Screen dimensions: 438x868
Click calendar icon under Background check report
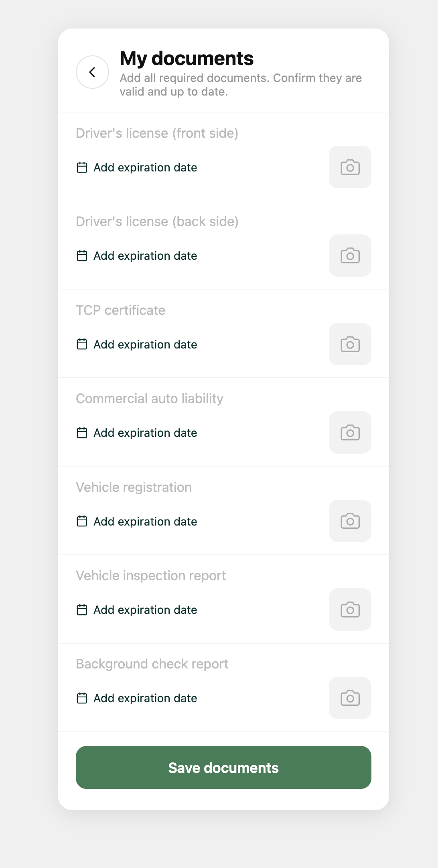82,698
